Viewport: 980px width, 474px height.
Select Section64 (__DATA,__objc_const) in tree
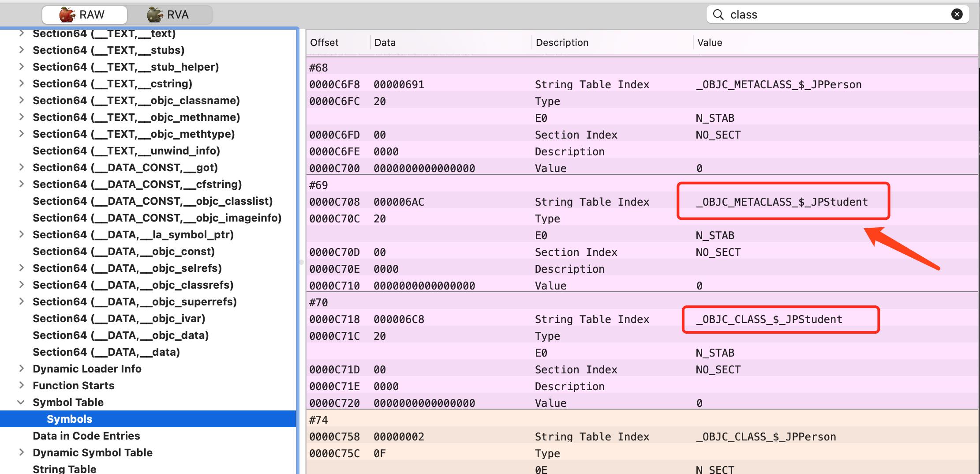[123, 252]
